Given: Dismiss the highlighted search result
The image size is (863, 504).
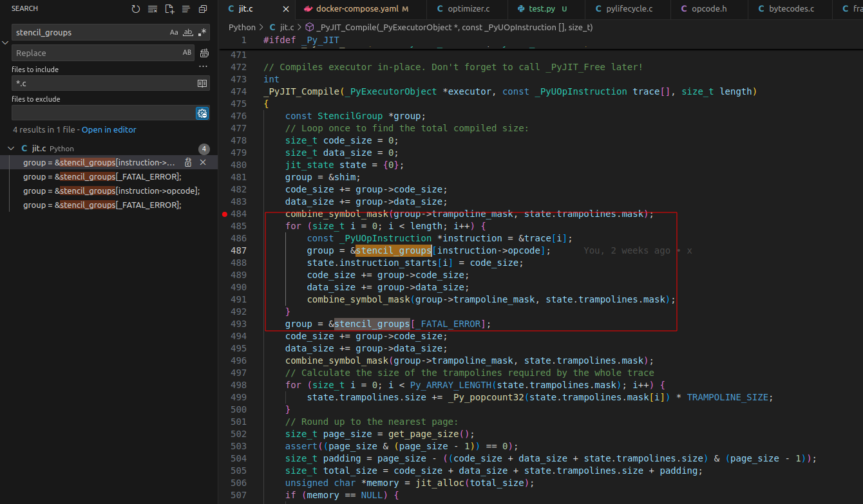Looking at the screenshot, I should pos(203,163).
